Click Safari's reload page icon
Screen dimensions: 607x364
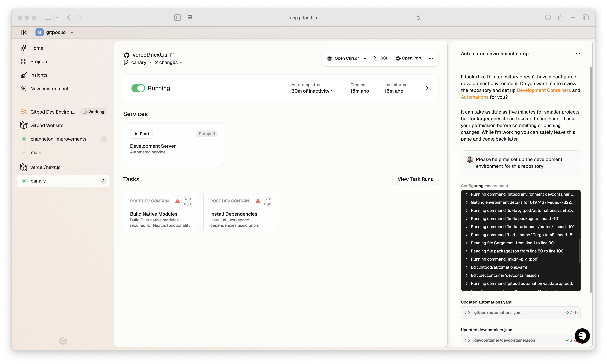click(417, 18)
